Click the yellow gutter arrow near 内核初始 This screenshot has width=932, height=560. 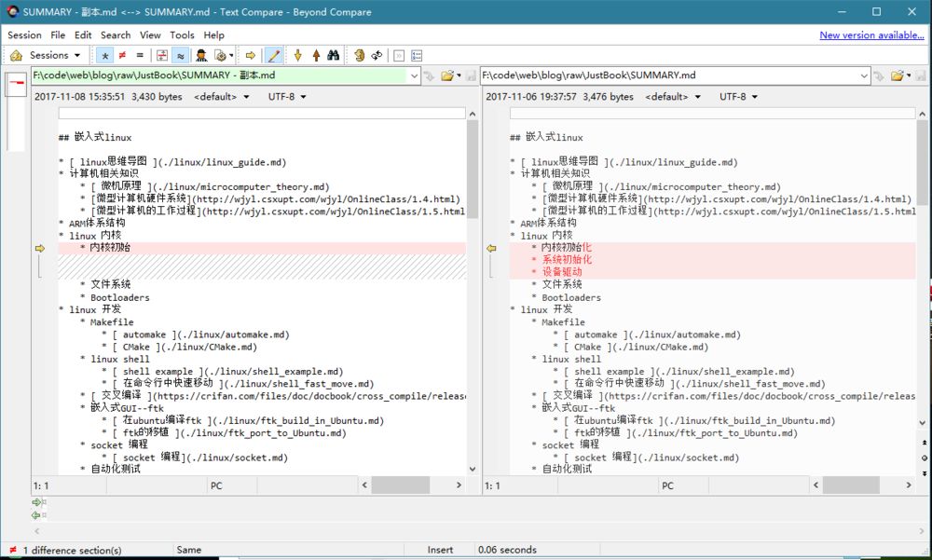click(41, 247)
